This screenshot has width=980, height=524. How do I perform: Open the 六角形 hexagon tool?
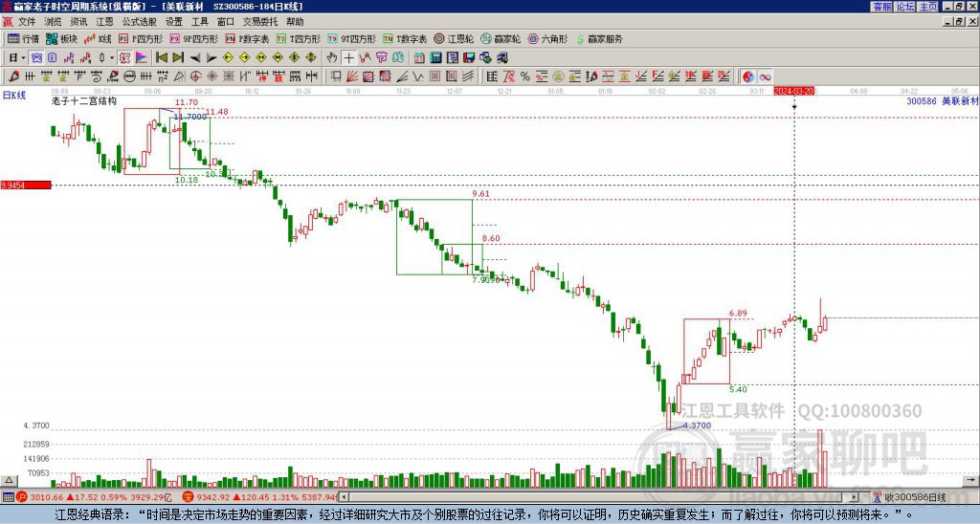(x=547, y=38)
